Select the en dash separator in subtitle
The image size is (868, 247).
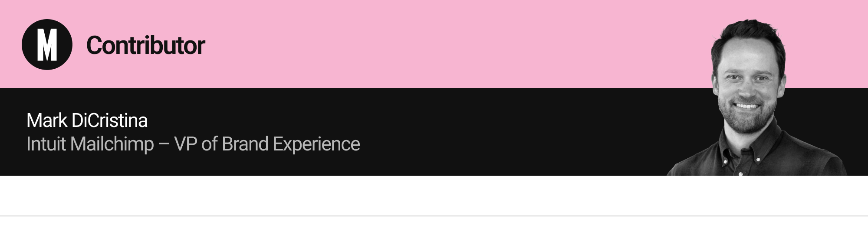(164, 145)
